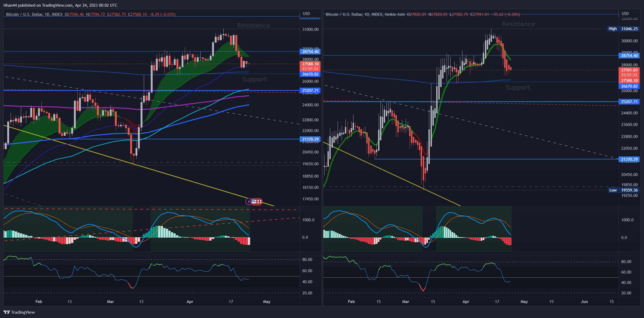This screenshot has height=318, width=644.
Task: Click the Mar date on left chart time axis
Action: 110,302
